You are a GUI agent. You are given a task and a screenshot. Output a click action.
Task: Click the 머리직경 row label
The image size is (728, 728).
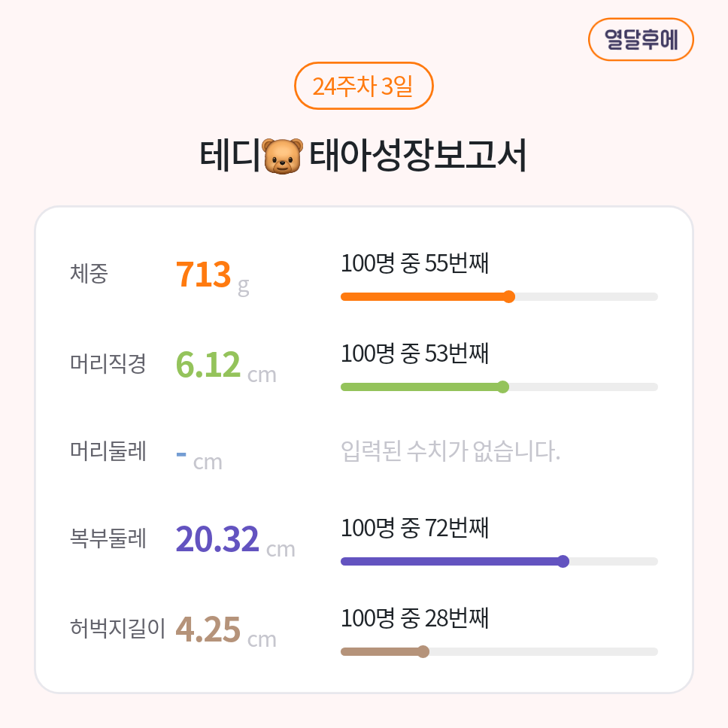(x=108, y=364)
